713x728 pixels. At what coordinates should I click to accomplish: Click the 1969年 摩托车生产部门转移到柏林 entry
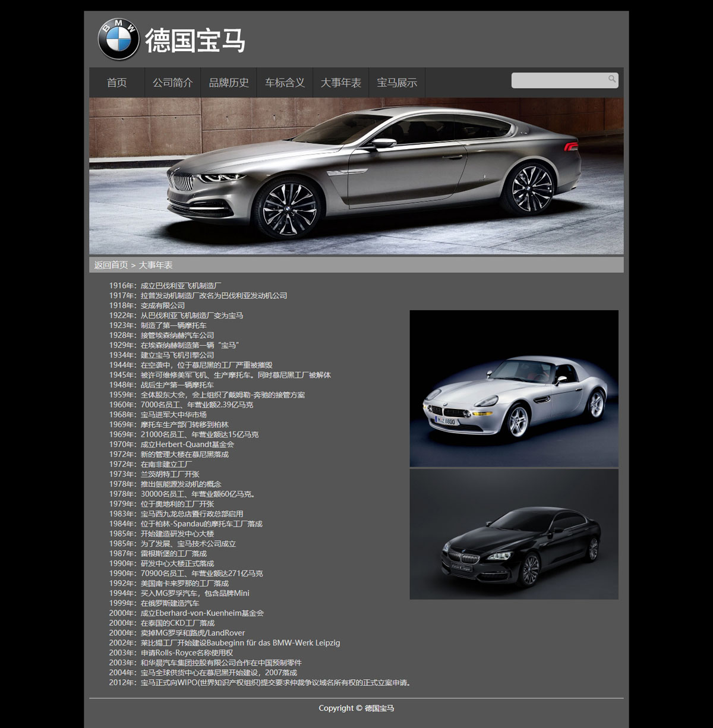[x=169, y=425]
